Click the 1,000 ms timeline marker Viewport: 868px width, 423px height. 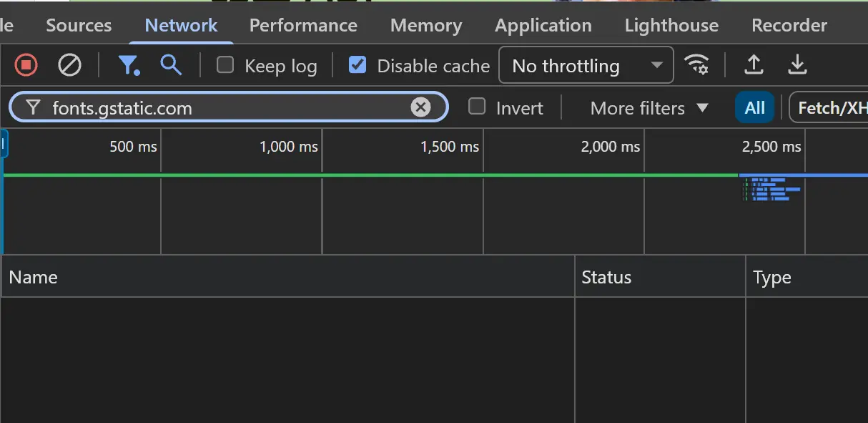(289, 147)
